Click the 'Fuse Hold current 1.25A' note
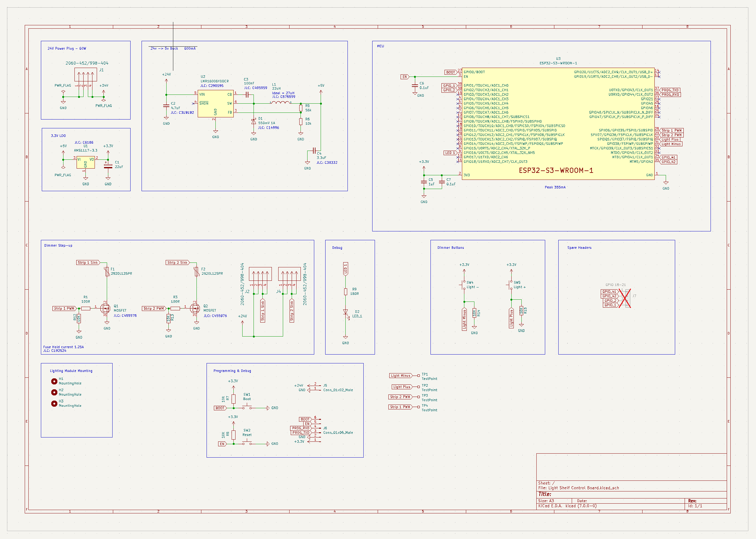This screenshot has width=756, height=539. pos(63,347)
